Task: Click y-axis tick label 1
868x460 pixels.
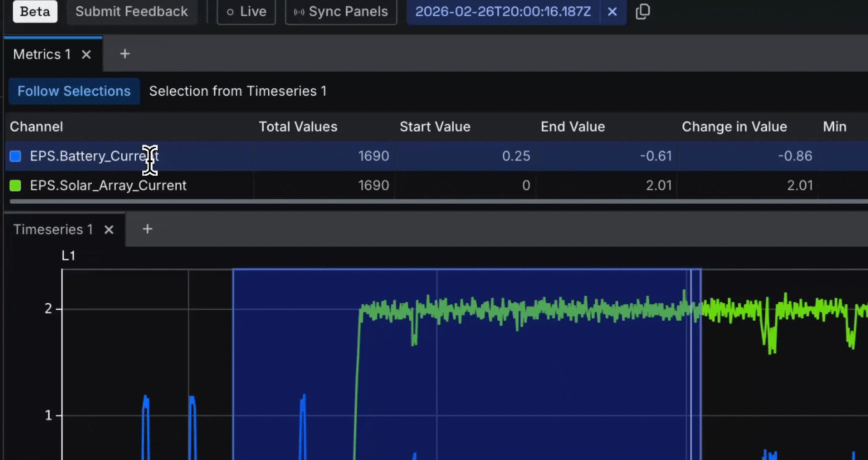Action: coord(49,416)
